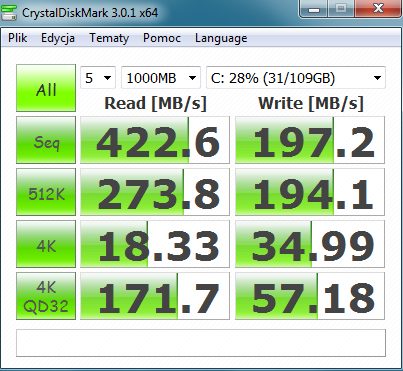Click the CrystalDiskMark app icon in title bar
Viewport: 403px width, 371px height.
pyautogui.click(x=9, y=13)
